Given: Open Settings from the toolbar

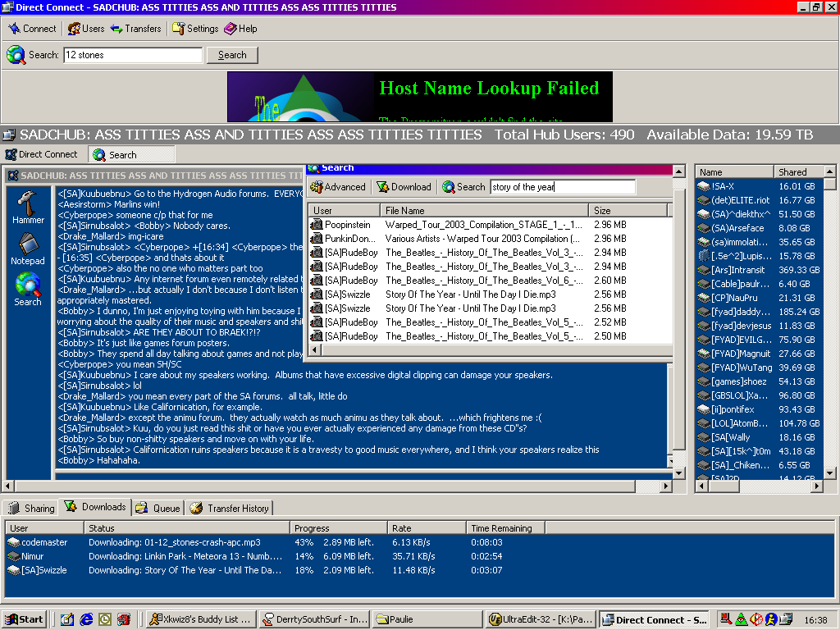Looking at the screenshot, I should pos(194,29).
